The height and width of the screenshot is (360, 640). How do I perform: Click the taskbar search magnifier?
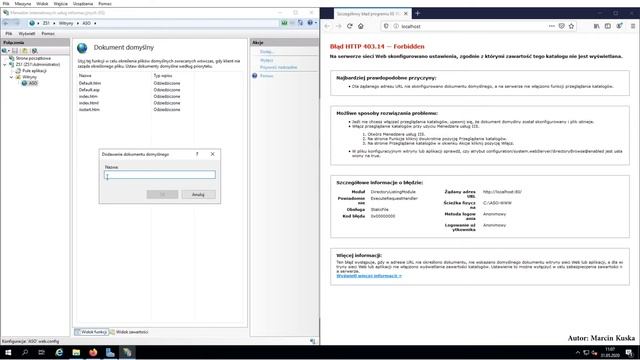[25, 352]
